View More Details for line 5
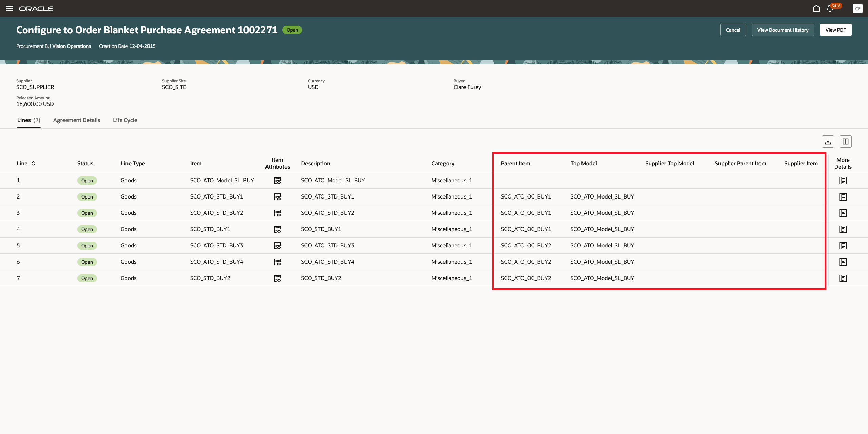Viewport: 868px width, 434px height. 843,246
